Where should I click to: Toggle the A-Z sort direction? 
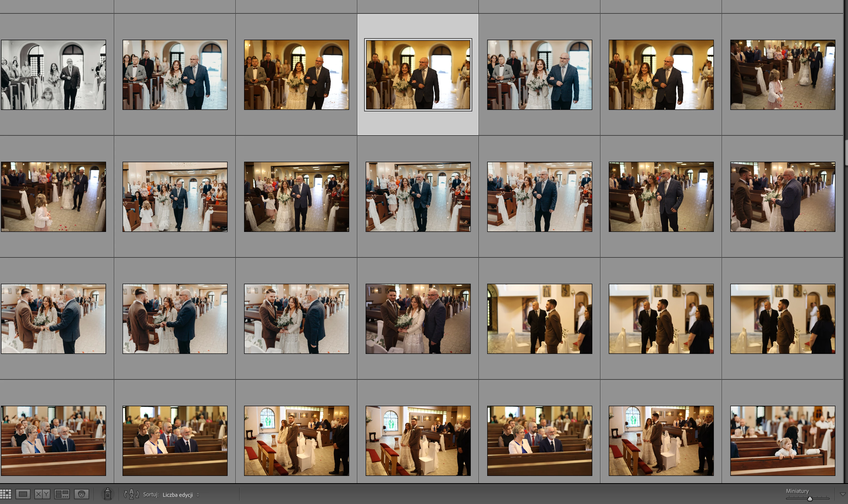tap(131, 494)
